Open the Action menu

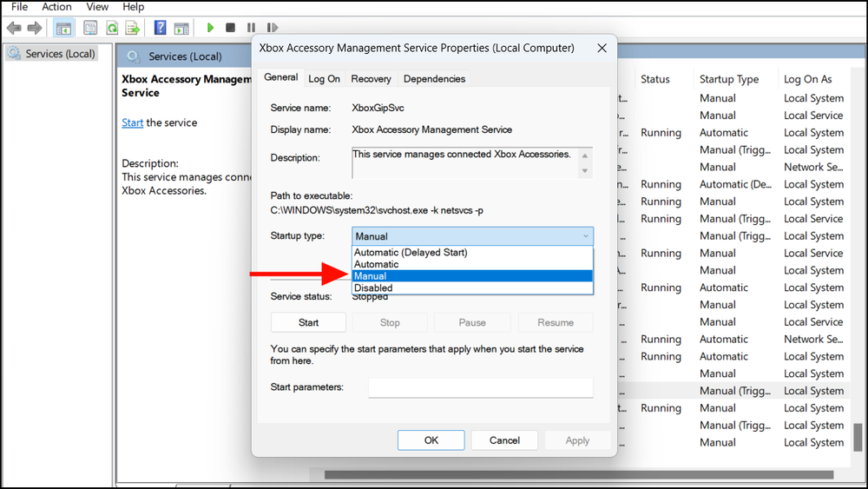tap(56, 7)
